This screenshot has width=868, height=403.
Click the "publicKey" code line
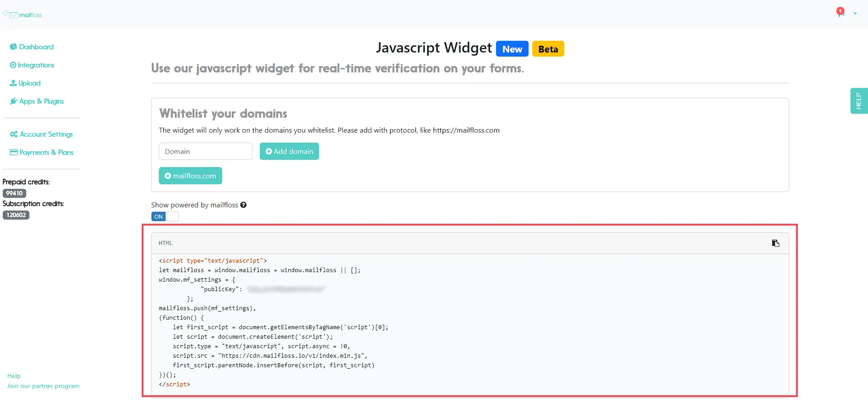tap(263, 289)
